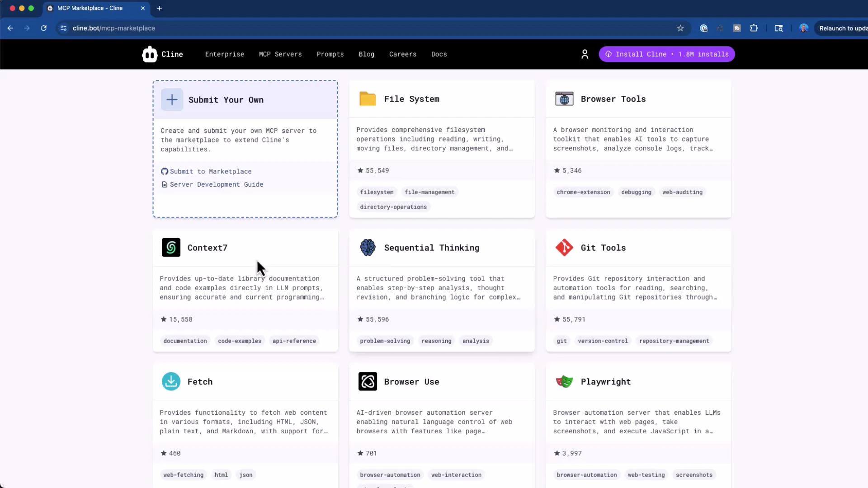Open the Submit to Marketplace link

(211, 171)
